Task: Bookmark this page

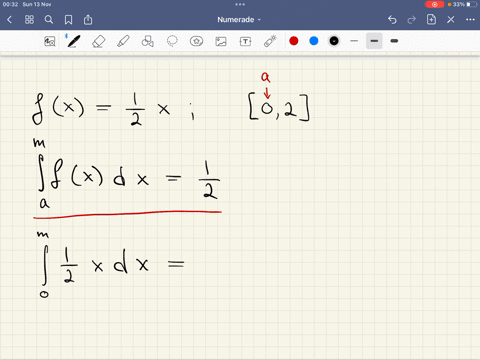Action: 68,20
